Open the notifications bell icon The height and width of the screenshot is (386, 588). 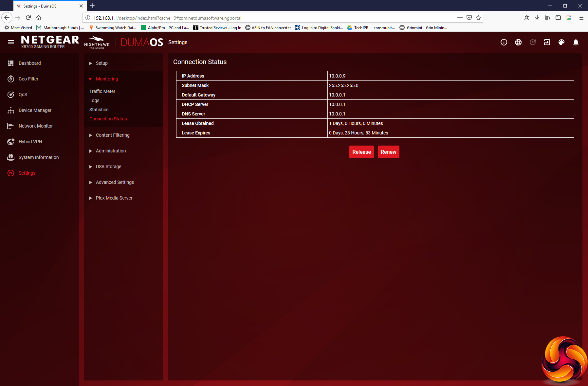tap(576, 42)
